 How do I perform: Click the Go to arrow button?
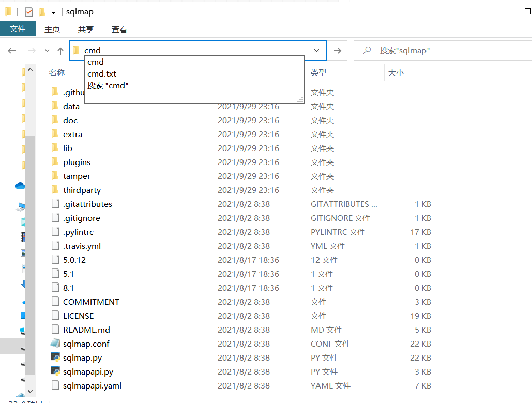(337, 51)
